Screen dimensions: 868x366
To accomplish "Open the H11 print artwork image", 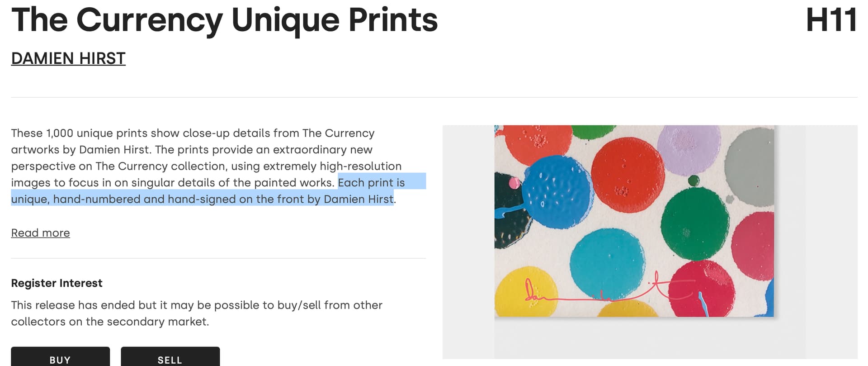I will coord(634,221).
